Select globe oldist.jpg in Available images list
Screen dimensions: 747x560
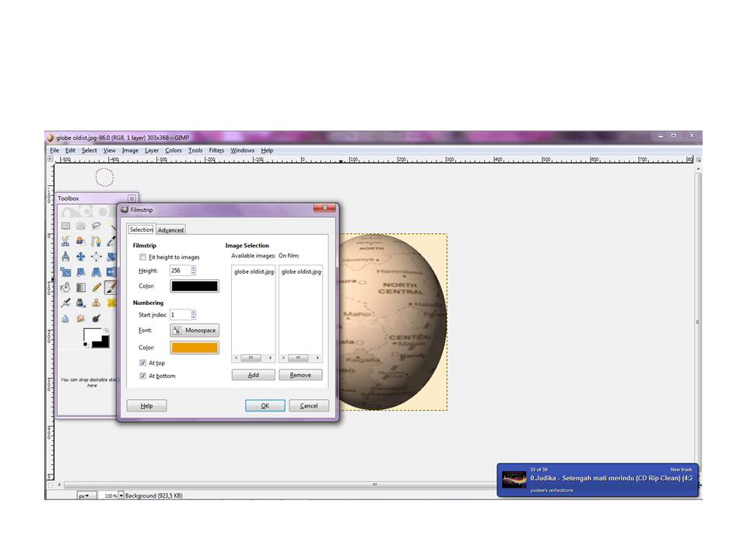click(254, 271)
